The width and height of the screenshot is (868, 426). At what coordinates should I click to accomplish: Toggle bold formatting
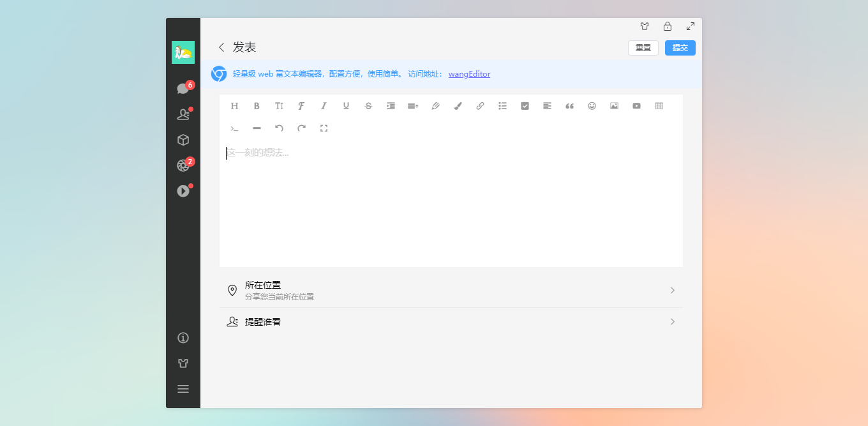point(257,106)
